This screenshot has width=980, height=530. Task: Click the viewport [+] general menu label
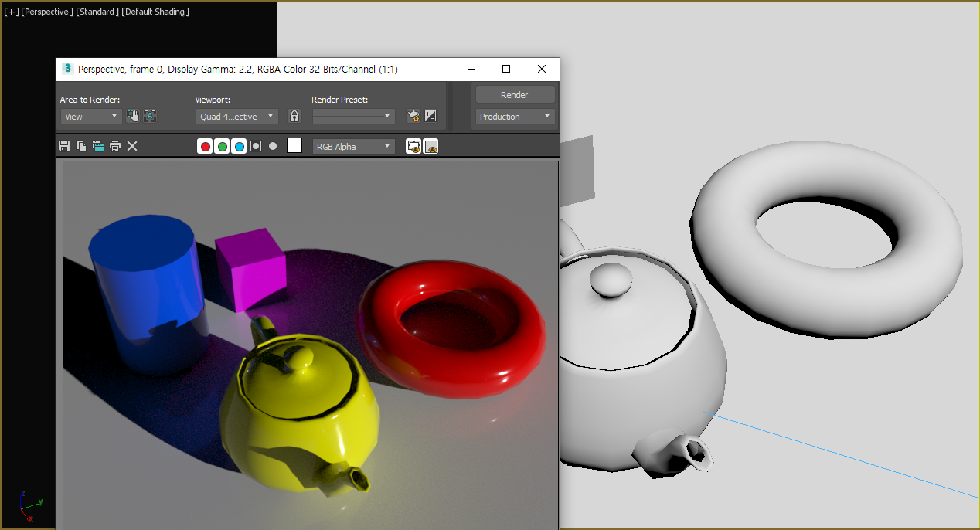click(x=11, y=12)
